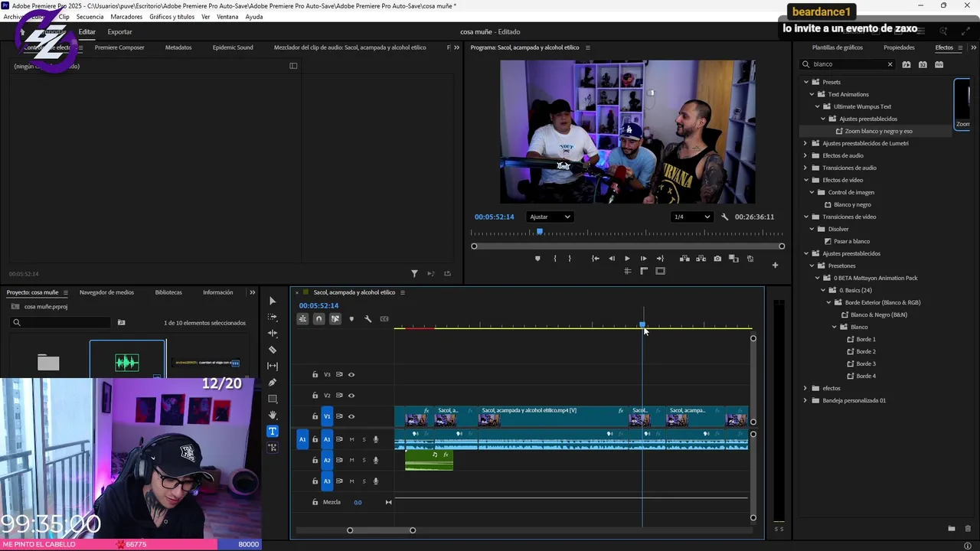Collapse Efectos de vídeo folder
Screen dimensions: 980x551
(x=805, y=180)
